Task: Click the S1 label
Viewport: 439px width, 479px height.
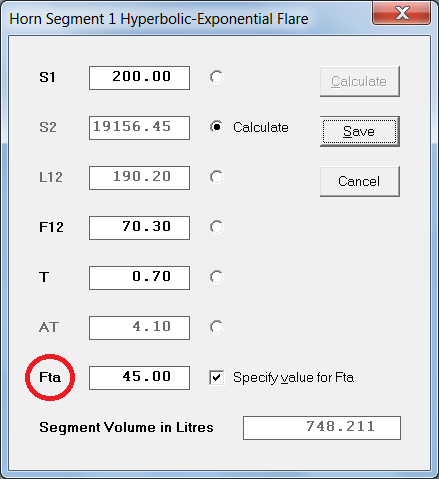Action: 47,77
